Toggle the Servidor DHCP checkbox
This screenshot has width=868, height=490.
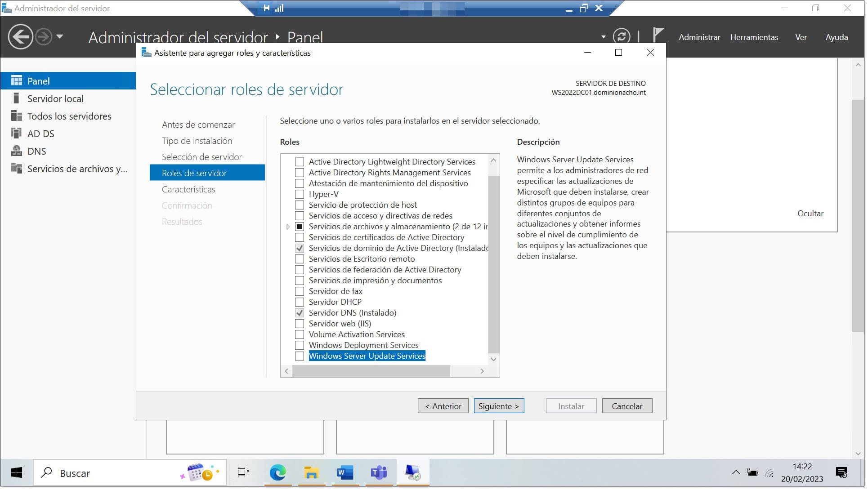(x=299, y=302)
